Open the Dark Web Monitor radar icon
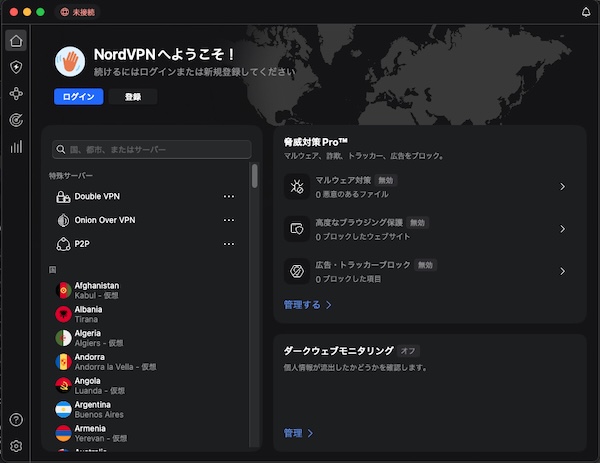The width and height of the screenshot is (600, 463). [x=16, y=120]
